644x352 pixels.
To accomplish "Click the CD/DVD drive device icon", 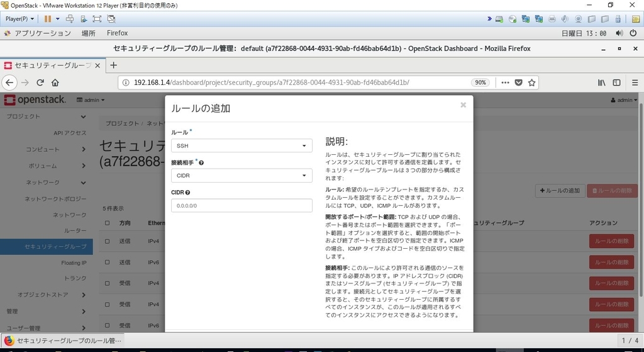I will (x=513, y=19).
